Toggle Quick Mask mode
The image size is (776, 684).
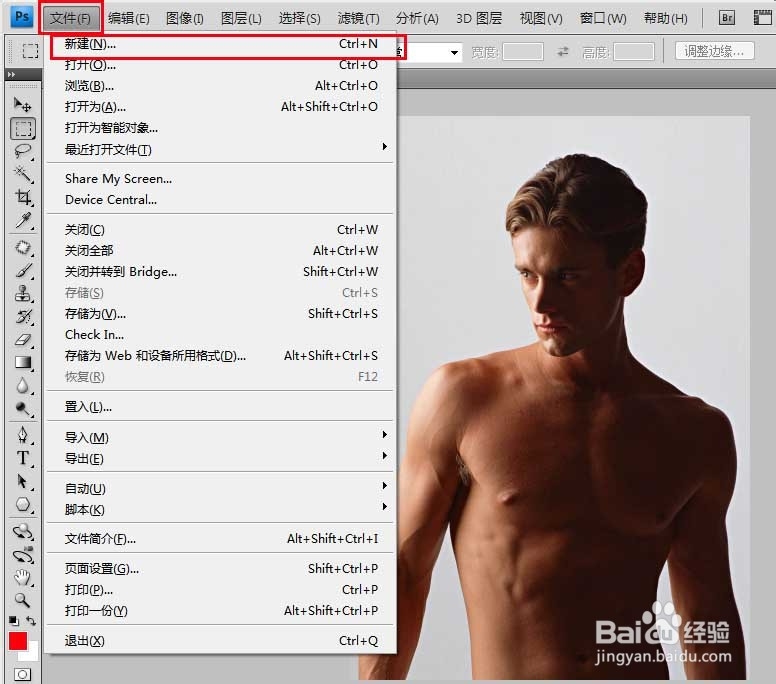tap(22, 674)
